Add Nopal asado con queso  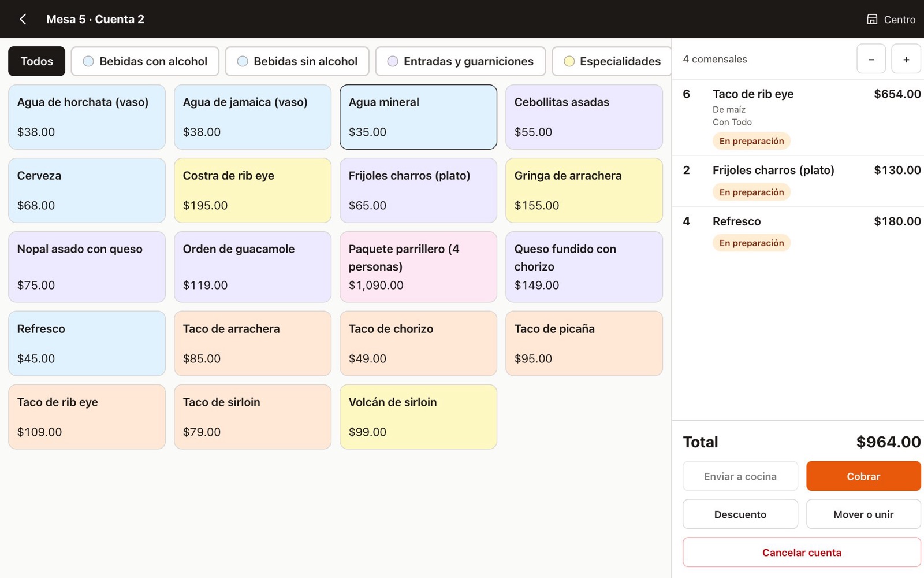pos(87,267)
